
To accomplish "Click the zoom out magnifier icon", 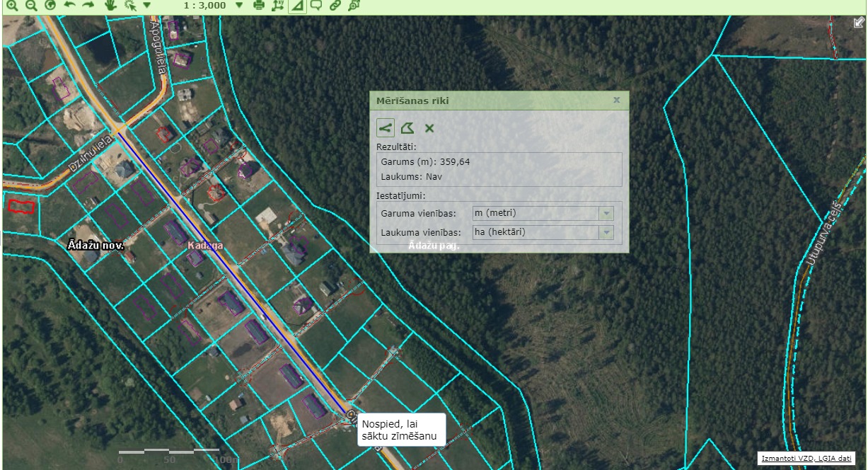I will (30, 6).
